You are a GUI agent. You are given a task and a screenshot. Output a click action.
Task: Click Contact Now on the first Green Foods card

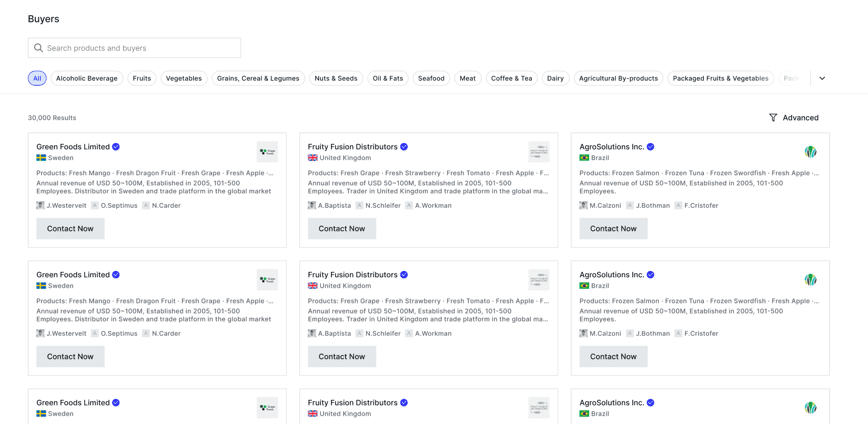point(70,229)
